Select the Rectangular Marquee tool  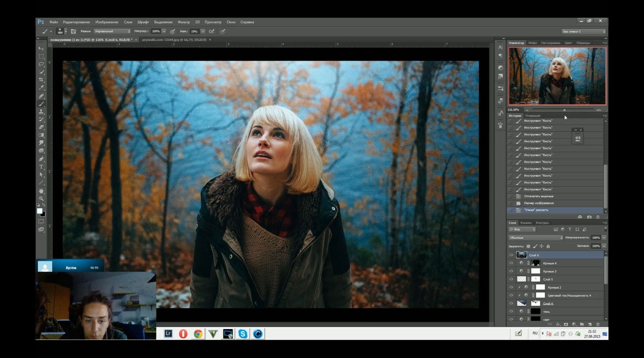click(41, 56)
